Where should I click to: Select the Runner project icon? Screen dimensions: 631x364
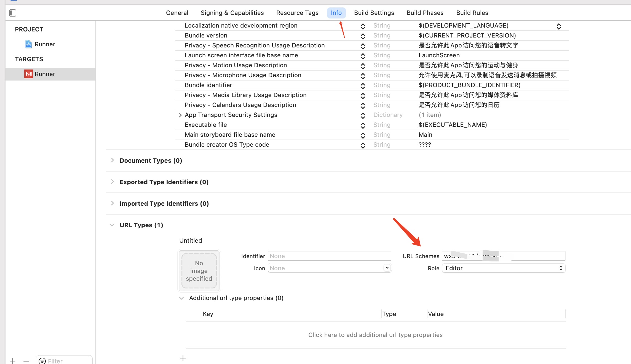[x=29, y=44]
